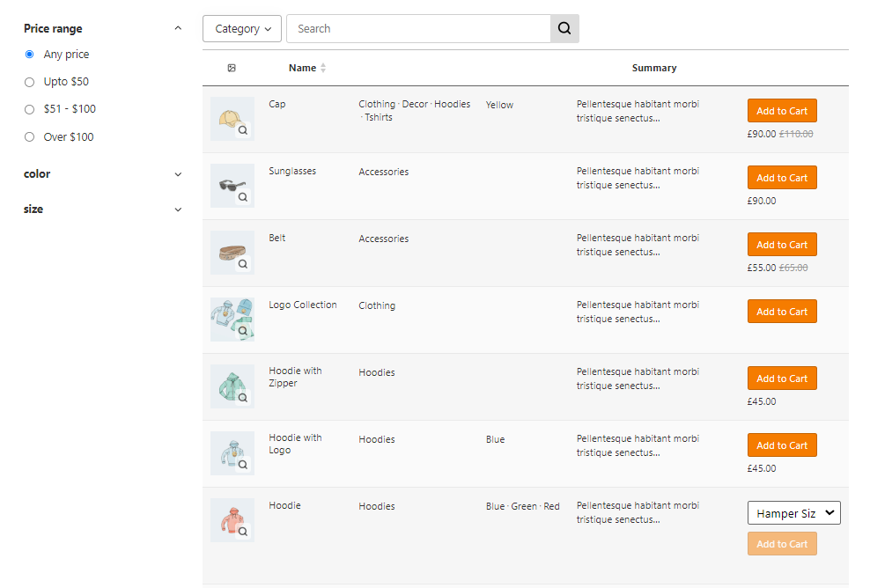Zoom the Logo Collection product image
The height and width of the screenshot is (588, 870).
[x=243, y=331]
